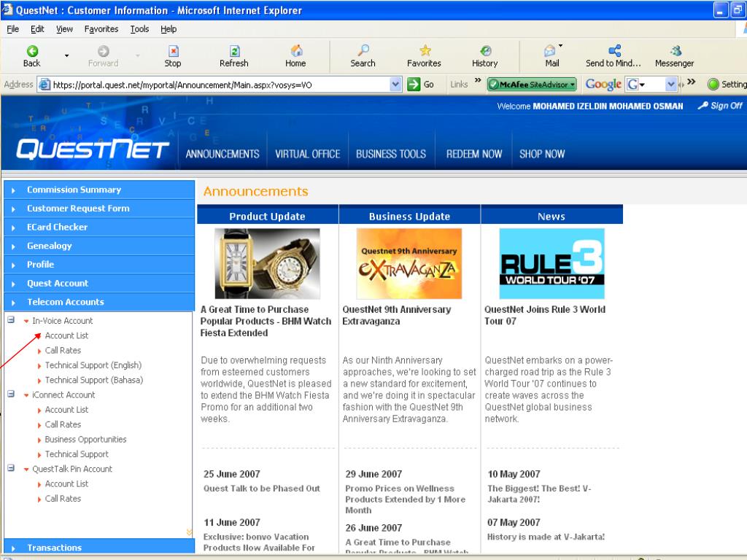Click the Refresh page icon
This screenshot has height=560, width=747.
pos(234,51)
